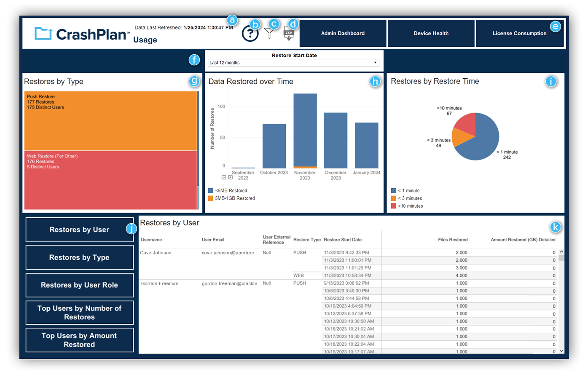588x379 pixels.
Task: Expand the date axis using the plus icon
Action: coord(231,178)
